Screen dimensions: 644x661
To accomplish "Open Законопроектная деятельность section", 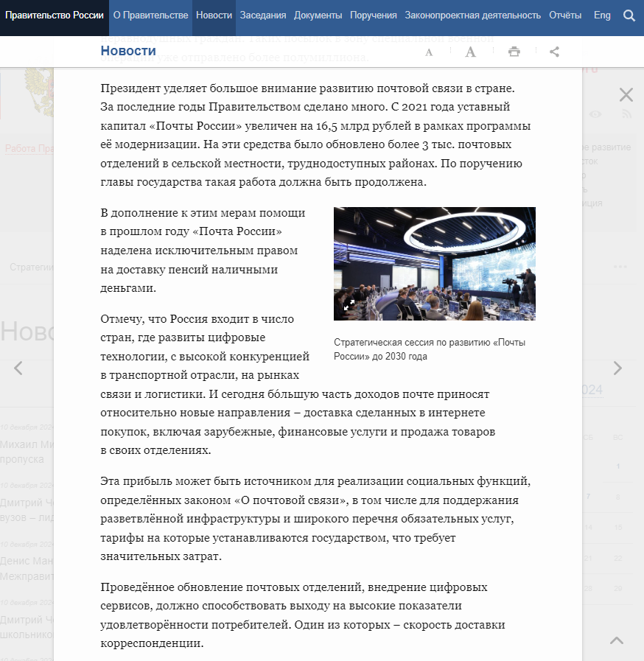I will click(x=473, y=15).
